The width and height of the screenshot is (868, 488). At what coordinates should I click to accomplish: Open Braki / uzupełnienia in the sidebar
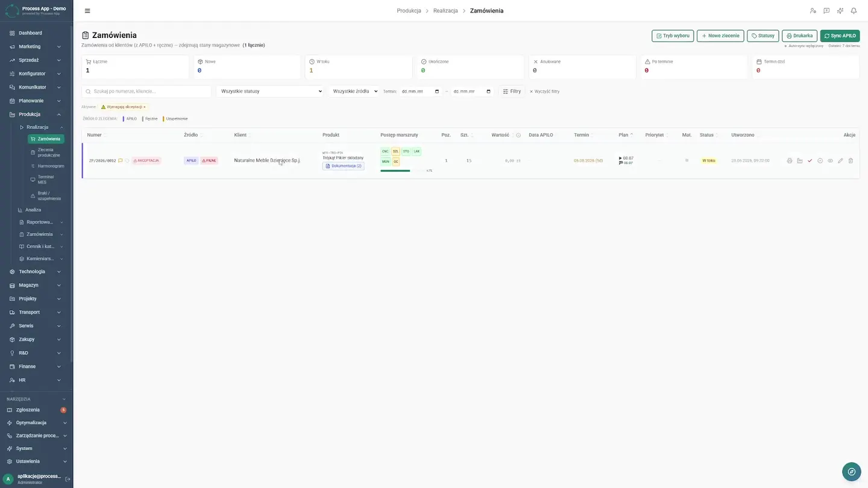coord(46,196)
